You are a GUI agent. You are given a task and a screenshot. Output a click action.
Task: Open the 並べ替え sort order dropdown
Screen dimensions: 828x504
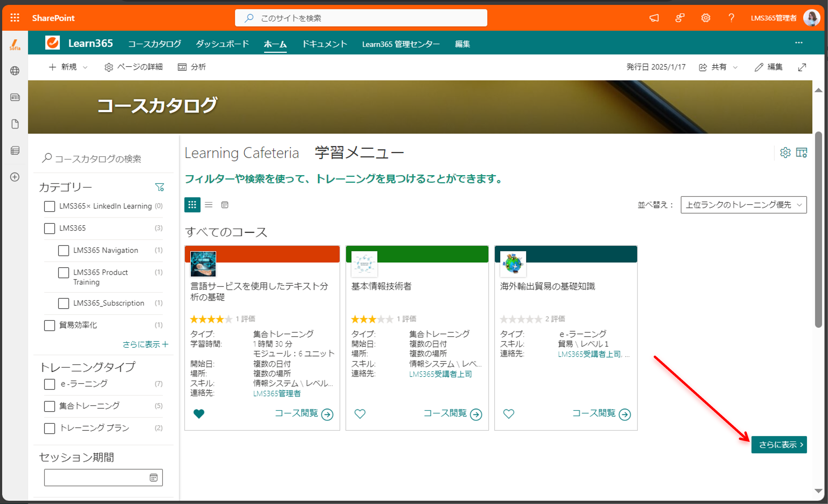point(743,205)
